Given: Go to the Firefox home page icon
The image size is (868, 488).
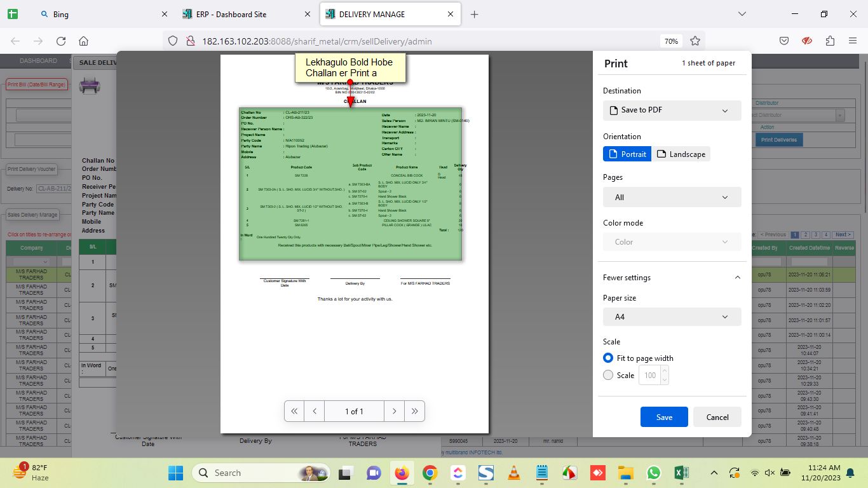Looking at the screenshot, I should (x=83, y=41).
